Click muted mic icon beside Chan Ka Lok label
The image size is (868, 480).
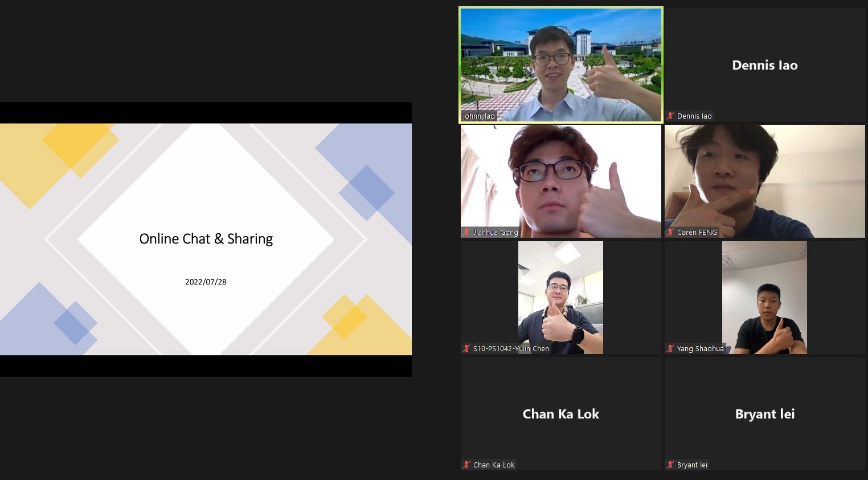point(466,465)
